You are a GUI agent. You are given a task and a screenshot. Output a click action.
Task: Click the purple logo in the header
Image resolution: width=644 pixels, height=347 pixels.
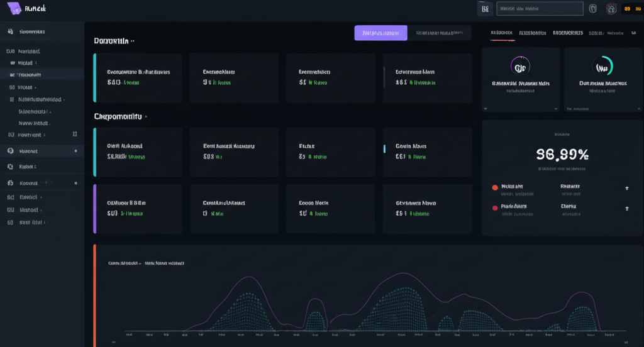click(x=14, y=9)
